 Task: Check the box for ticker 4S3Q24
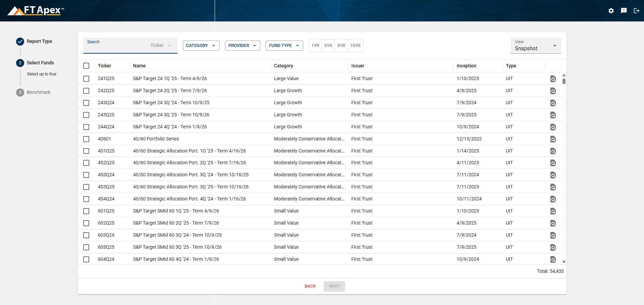point(86,175)
